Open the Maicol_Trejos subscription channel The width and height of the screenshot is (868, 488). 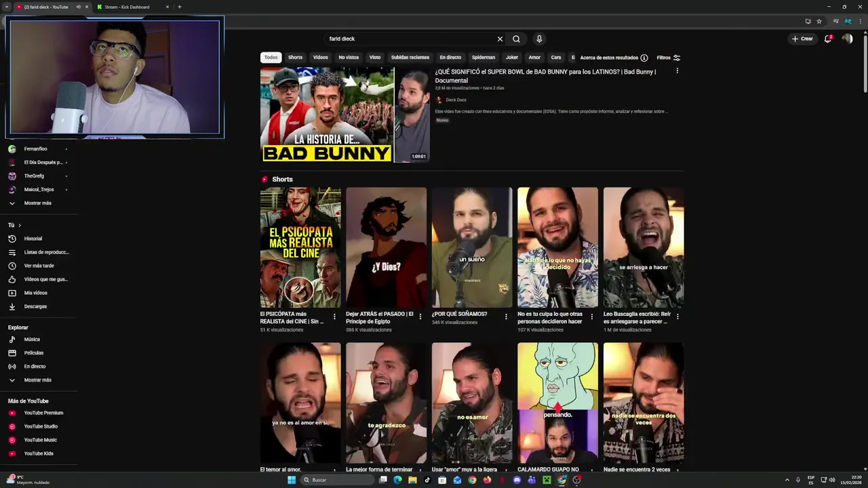click(39, 189)
